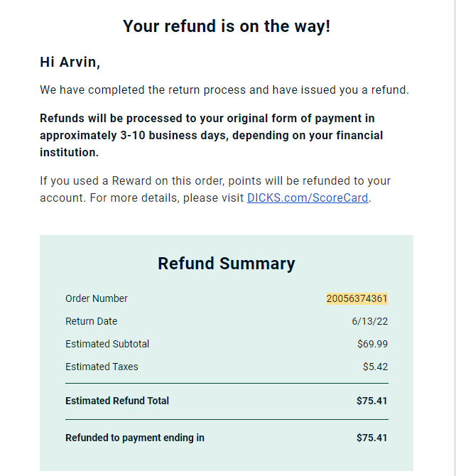
Task: Click the Return Date label
Action: [92, 321]
